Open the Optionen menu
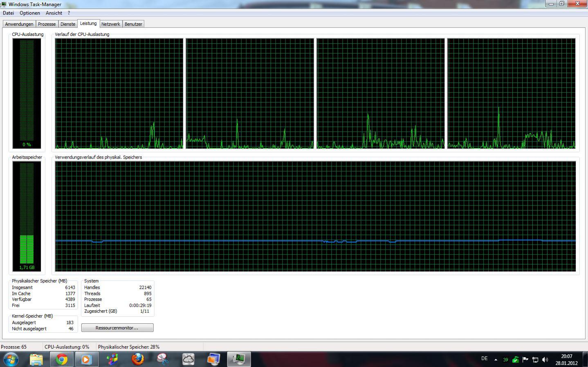Screen dimensions: 588x367 pyautogui.click(x=30, y=13)
